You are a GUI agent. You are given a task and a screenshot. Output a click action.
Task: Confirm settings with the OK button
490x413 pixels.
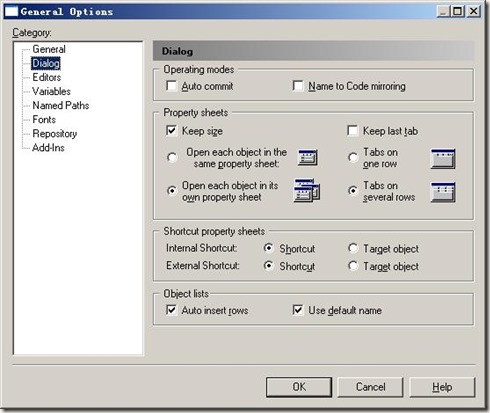pos(299,387)
